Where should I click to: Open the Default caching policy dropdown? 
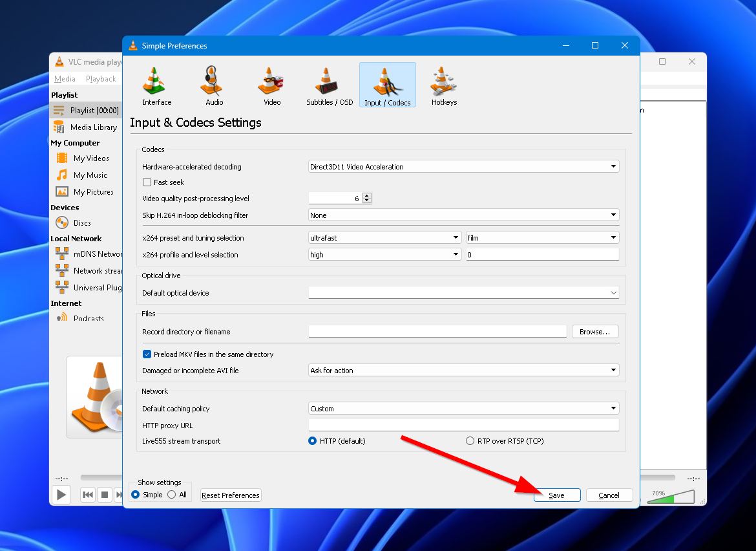(463, 409)
